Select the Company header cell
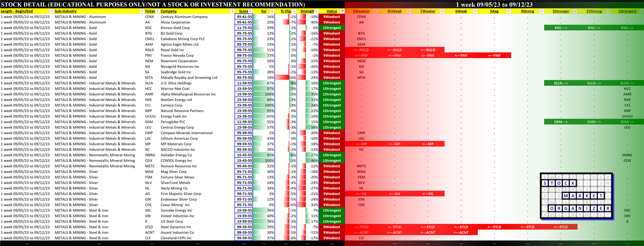This screenshot has width=644, height=246. pos(197,11)
